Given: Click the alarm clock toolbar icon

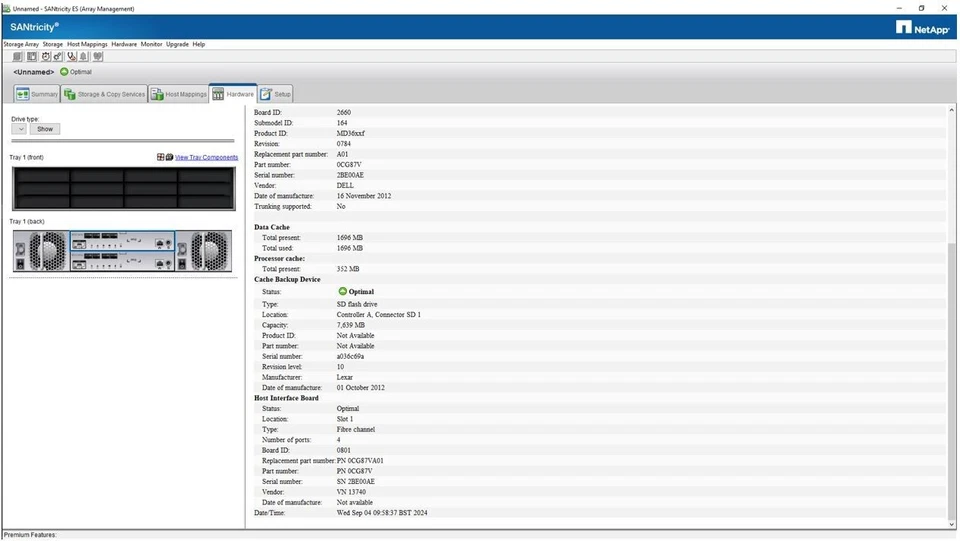Looking at the screenshot, I should tap(45, 56).
